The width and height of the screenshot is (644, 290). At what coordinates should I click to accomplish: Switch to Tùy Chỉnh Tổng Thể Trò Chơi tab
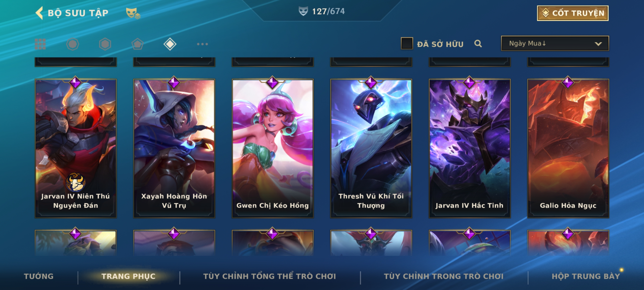point(270,276)
